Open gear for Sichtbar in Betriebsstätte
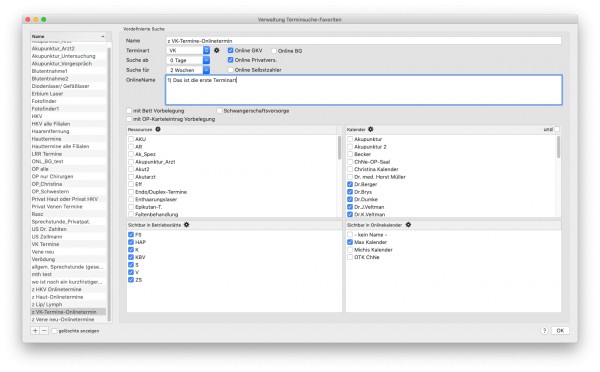Viewport: 600px width, 372px height. [x=186, y=225]
